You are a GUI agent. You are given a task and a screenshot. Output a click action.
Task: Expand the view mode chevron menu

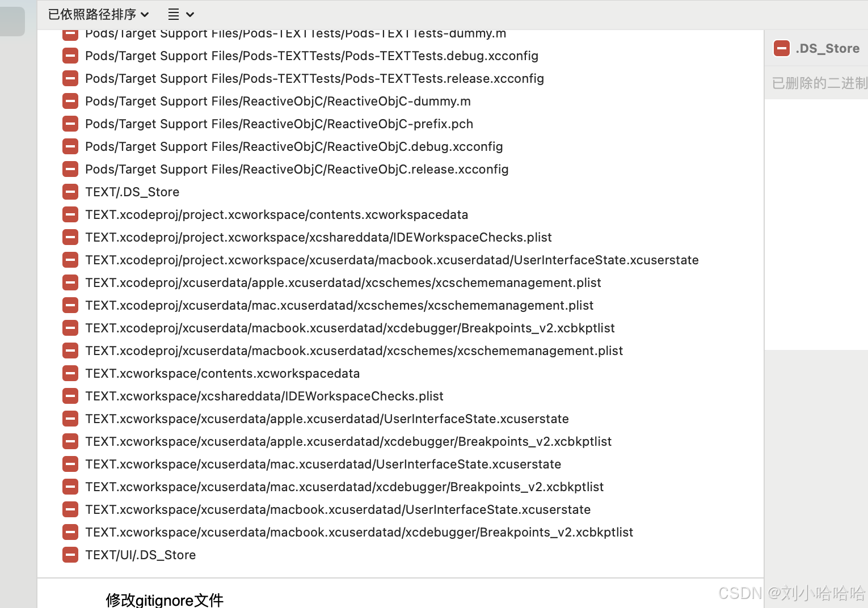[x=190, y=14]
